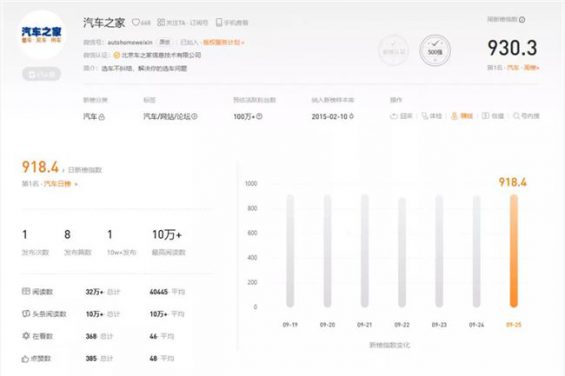Click the large orange 918.4 daily index
The width and height of the screenshot is (565, 376).
point(40,167)
